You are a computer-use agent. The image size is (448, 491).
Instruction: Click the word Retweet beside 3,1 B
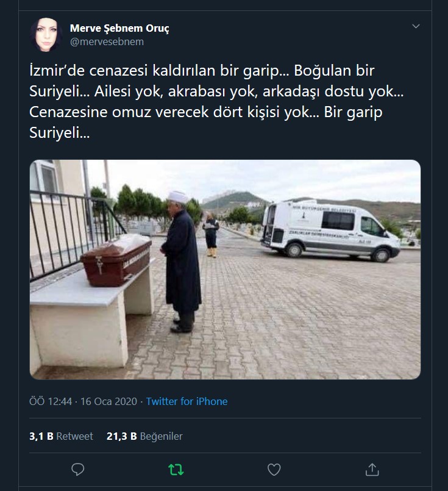(x=75, y=436)
